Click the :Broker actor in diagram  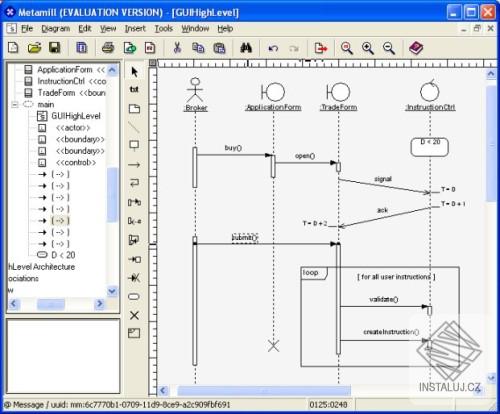pos(195,94)
